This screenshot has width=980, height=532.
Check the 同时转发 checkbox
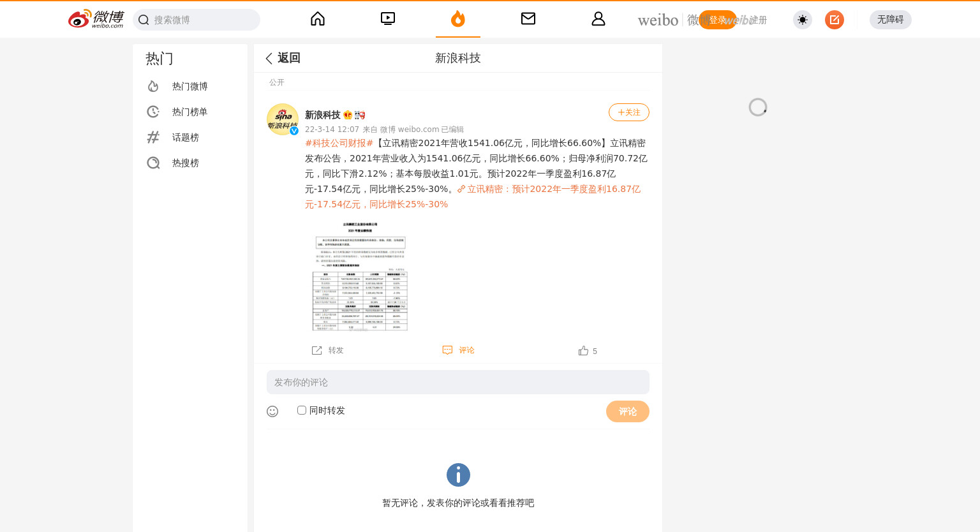click(x=302, y=410)
